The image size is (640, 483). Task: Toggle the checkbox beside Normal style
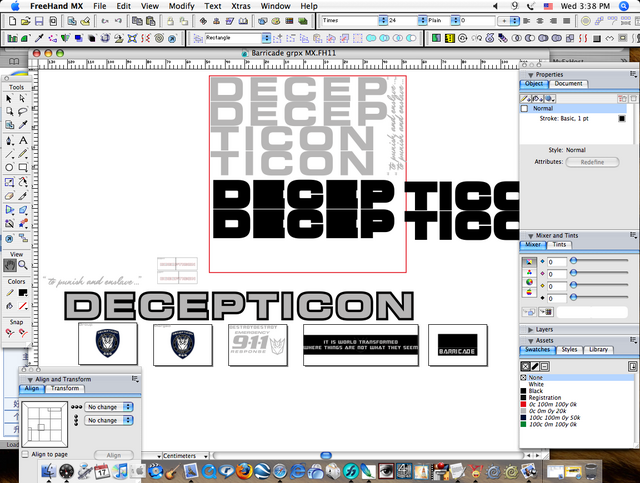525,108
